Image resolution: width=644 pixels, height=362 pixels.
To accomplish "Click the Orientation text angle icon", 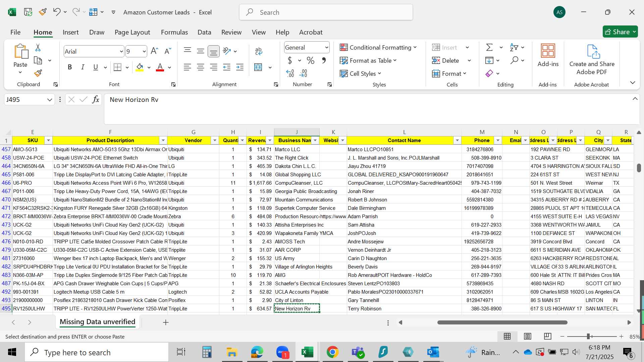I will (227, 51).
